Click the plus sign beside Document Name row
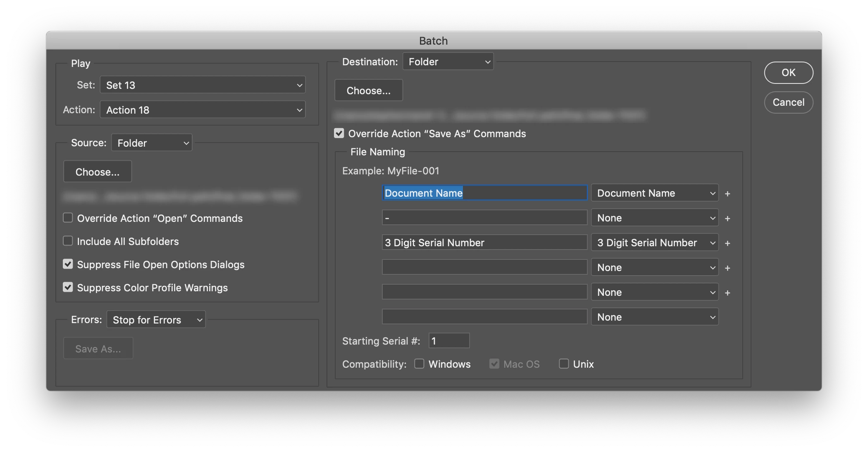Viewport: 868px width, 452px height. pyautogui.click(x=727, y=193)
